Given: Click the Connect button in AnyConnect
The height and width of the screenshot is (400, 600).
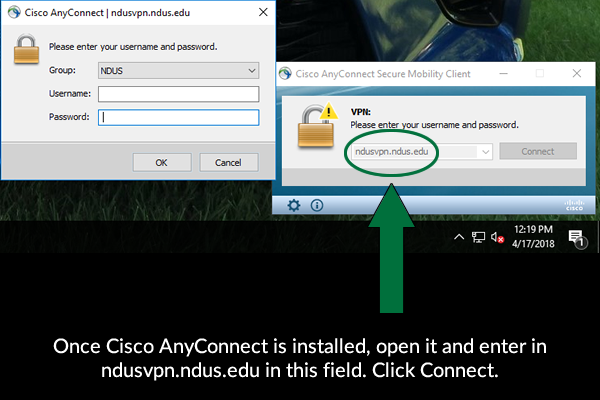Looking at the screenshot, I should [538, 151].
